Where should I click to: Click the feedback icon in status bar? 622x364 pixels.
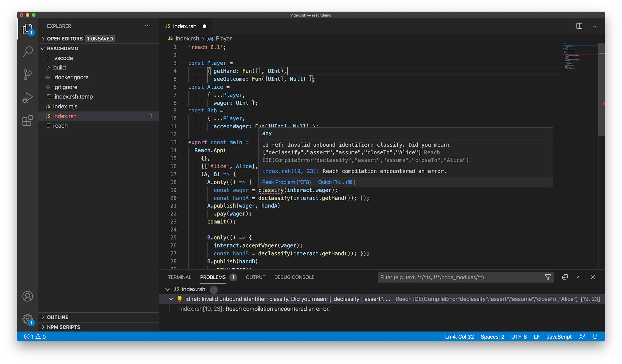pyautogui.click(x=582, y=336)
